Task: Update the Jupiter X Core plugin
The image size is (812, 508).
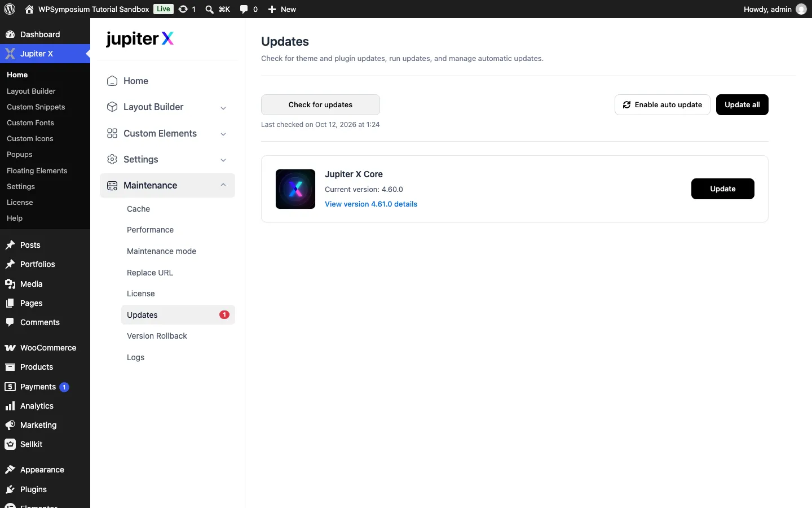Action: tap(723, 189)
